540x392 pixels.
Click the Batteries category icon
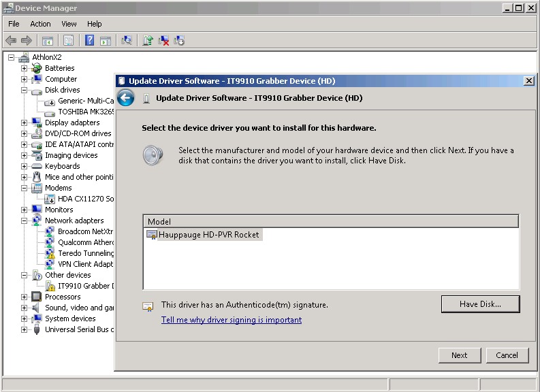pyautogui.click(x=37, y=68)
